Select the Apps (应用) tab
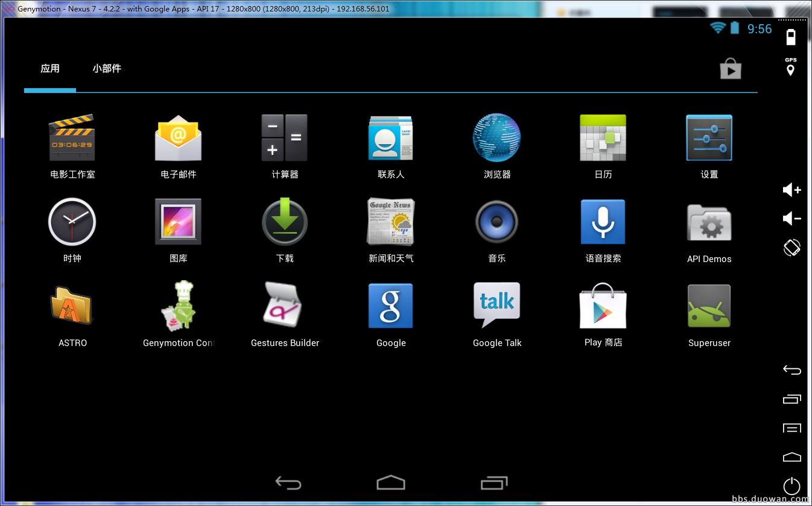Image resolution: width=812 pixels, height=506 pixels. coord(50,69)
